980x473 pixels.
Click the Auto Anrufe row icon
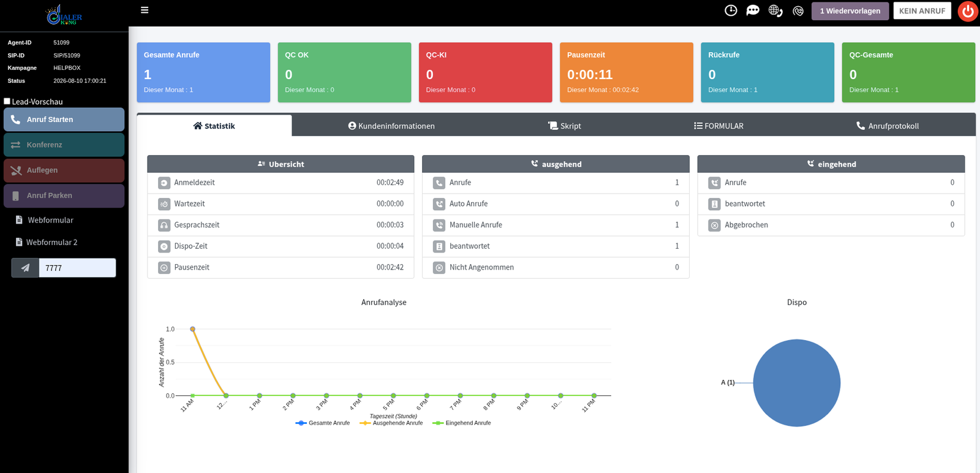[439, 204]
